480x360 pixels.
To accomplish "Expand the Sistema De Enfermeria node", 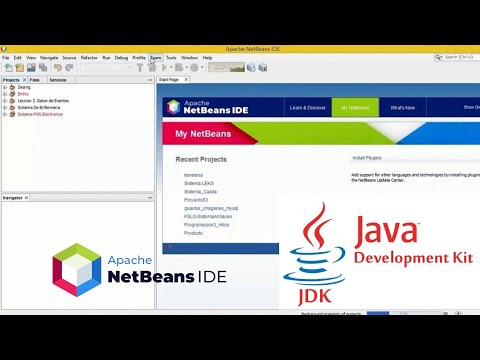I will point(5,107).
